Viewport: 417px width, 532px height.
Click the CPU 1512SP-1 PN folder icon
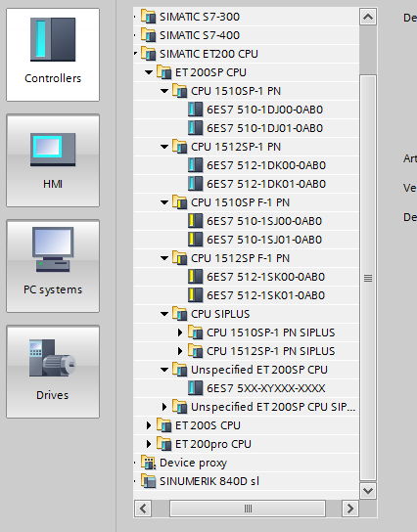(x=180, y=147)
